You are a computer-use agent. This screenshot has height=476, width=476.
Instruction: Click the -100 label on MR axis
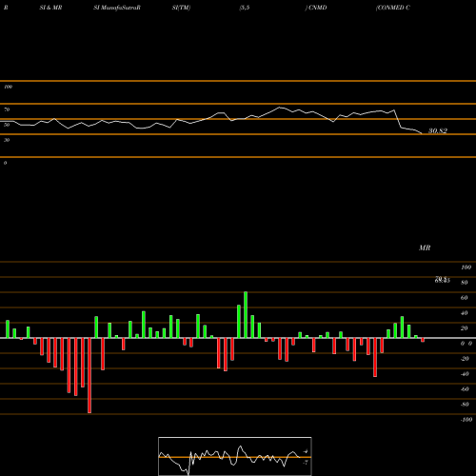pos(466,420)
